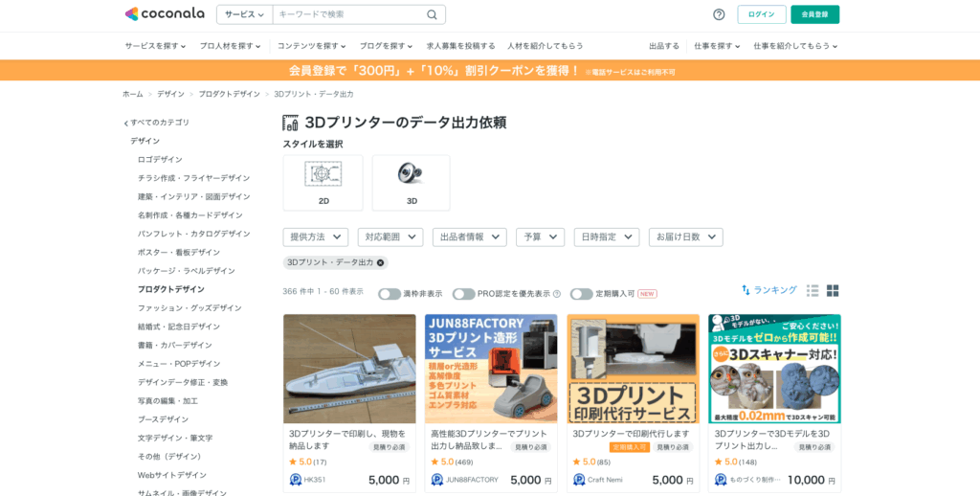
Task: Switch to list view layout icon
Action: (x=813, y=291)
